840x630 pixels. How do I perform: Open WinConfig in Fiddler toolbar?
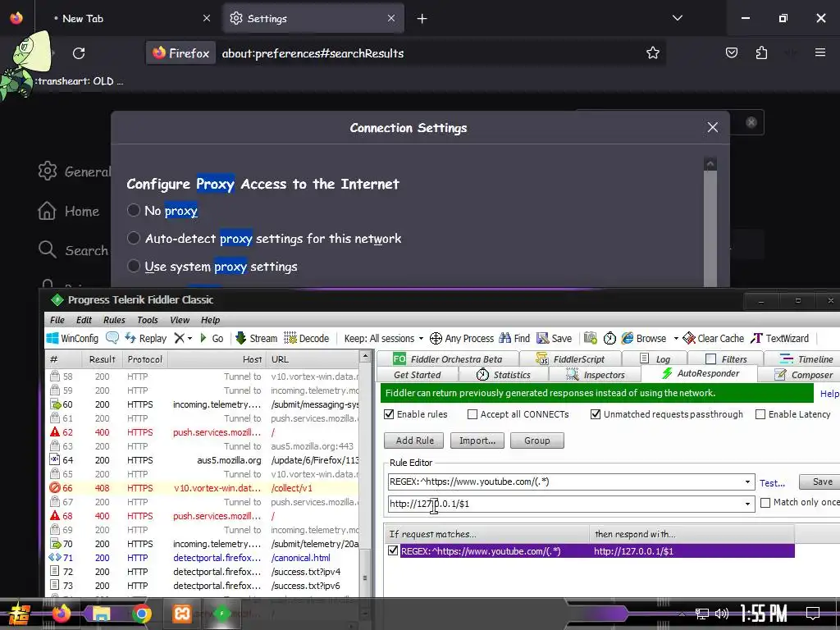click(73, 338)
